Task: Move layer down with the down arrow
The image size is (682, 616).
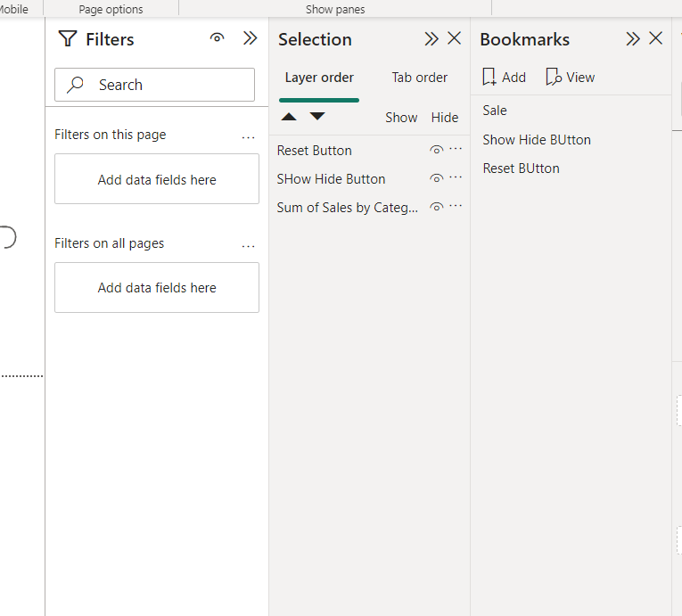Action: (x=317, y=116)
